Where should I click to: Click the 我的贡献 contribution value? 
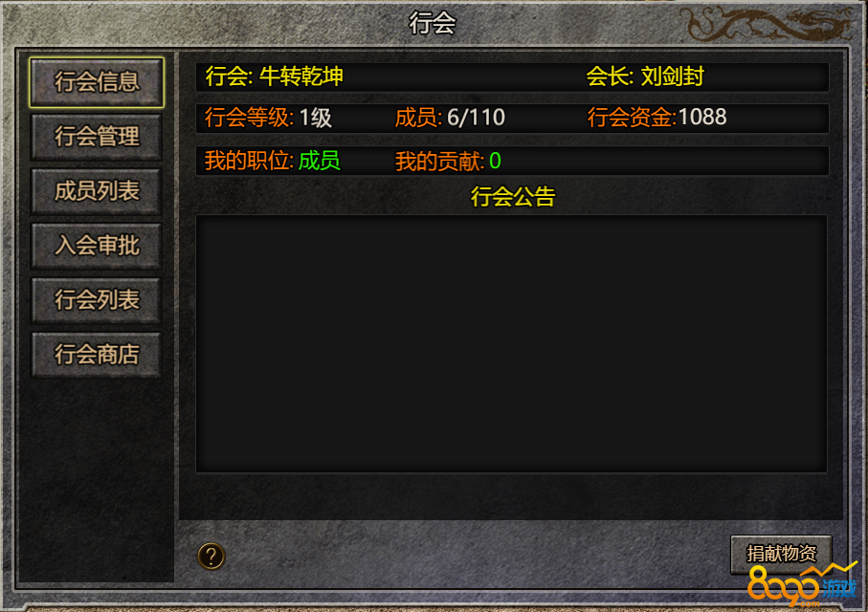coord(495,161)
